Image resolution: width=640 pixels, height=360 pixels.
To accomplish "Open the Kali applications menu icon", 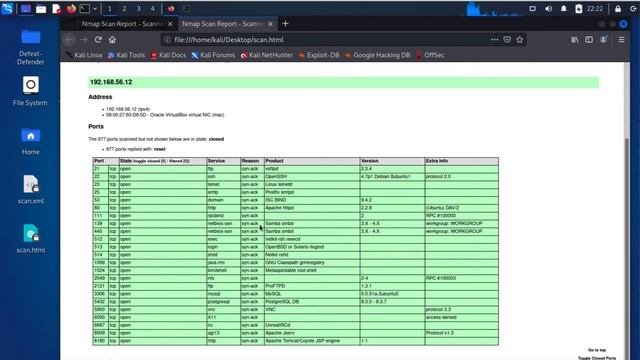I will coord(7,9).
